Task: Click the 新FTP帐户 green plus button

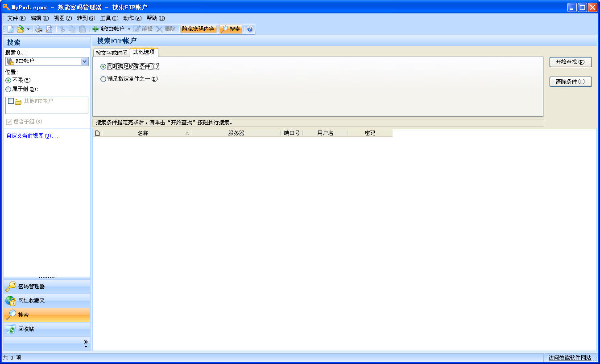Action: click(x=108, y=29)
